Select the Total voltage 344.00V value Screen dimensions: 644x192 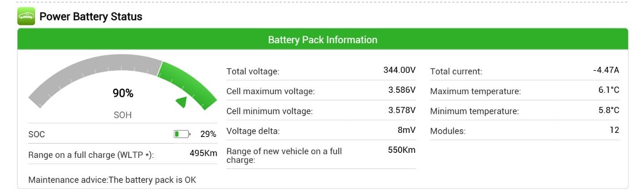pyautogui.click(x=399, y=71)
